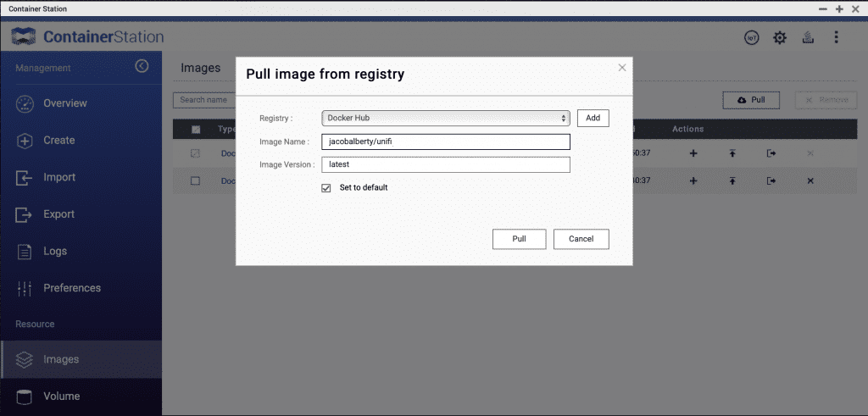Click Pull button inside the dialog
This screenshot has height=416, width=868.
(x=520, y=239)
